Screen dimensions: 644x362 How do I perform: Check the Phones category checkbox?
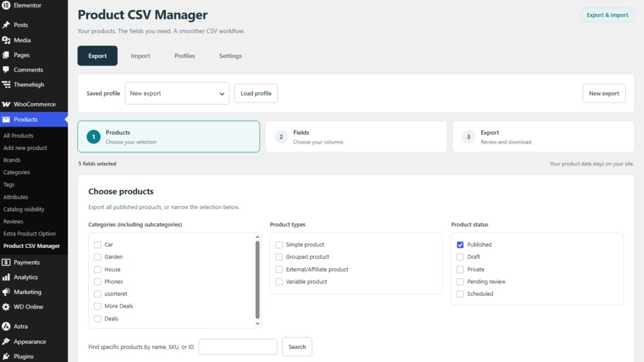tap(97, 282)
